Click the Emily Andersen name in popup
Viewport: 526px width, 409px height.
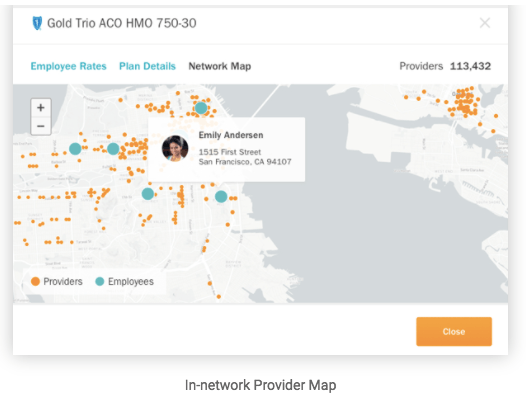[x=231, y=135]
